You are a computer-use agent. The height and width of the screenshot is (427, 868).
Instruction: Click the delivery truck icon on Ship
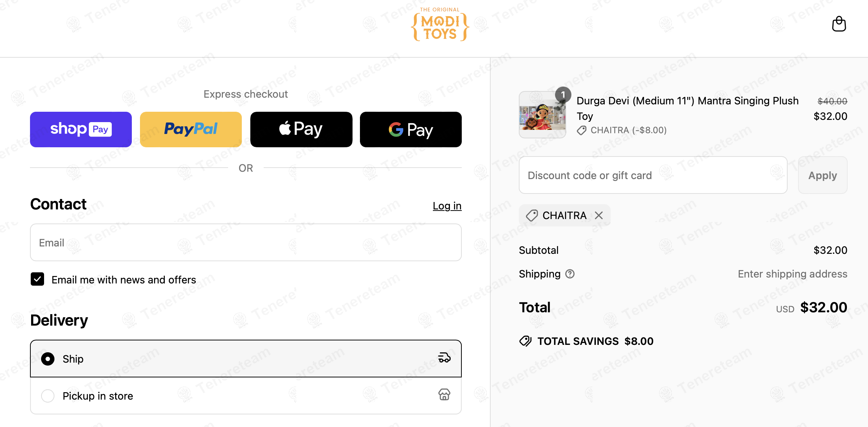click(444, 358)
